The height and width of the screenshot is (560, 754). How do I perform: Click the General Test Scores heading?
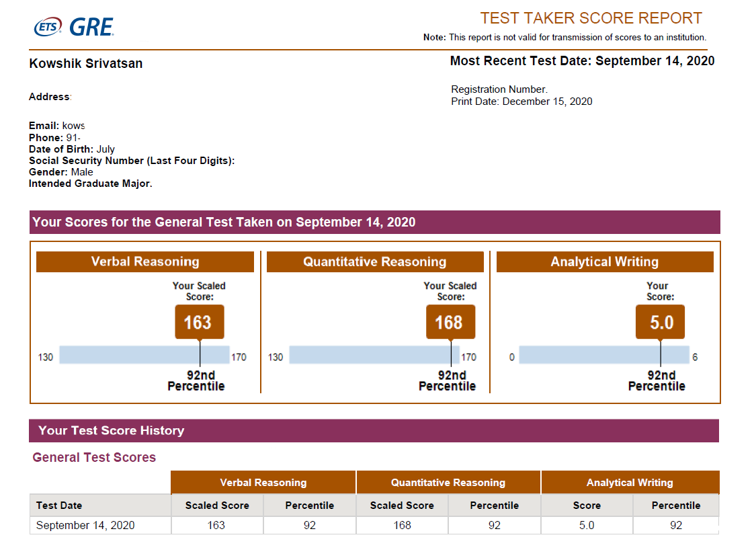pyautogui.click(x=94, y=458)
